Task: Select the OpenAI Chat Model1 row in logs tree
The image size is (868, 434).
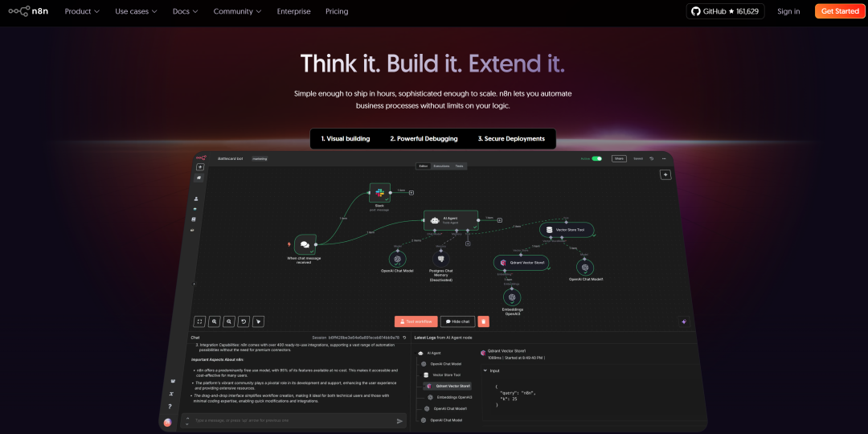Action: [x=445, y=408]
